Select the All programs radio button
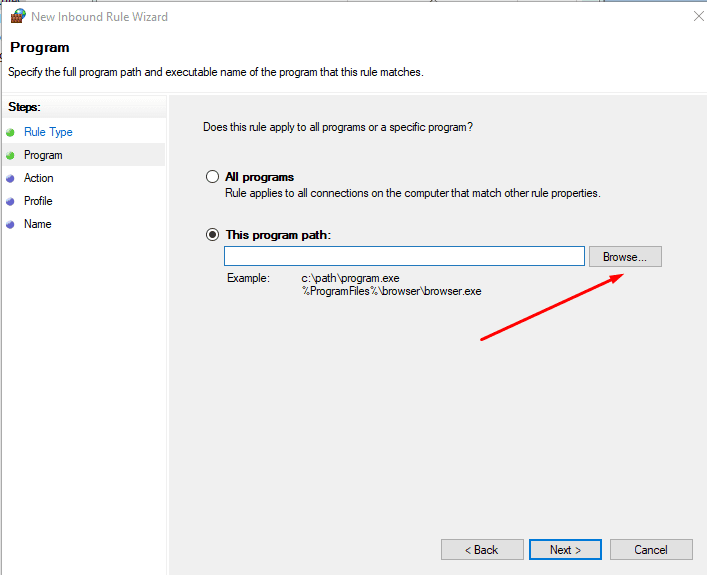This screenshot has height=575, width=707. click(212, 177)
